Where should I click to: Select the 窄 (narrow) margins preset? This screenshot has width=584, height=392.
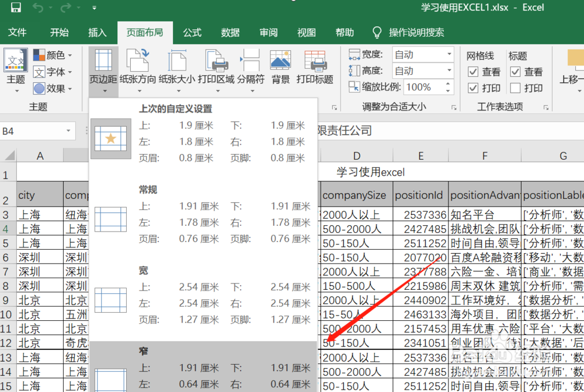click(x=204, y=365)
